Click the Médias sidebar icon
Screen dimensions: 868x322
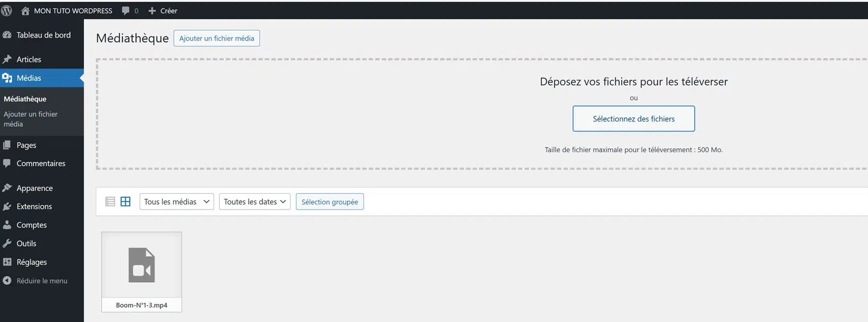pos(7,78)
